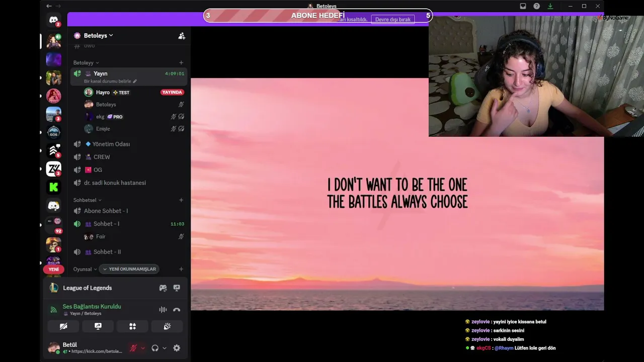644x362 pixels.
Task: Open the server icon with badge 92
Action: coord(54,225)
